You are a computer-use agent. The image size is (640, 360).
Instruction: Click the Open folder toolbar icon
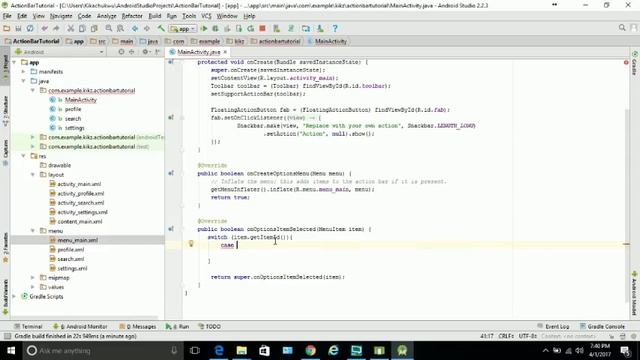7,29
